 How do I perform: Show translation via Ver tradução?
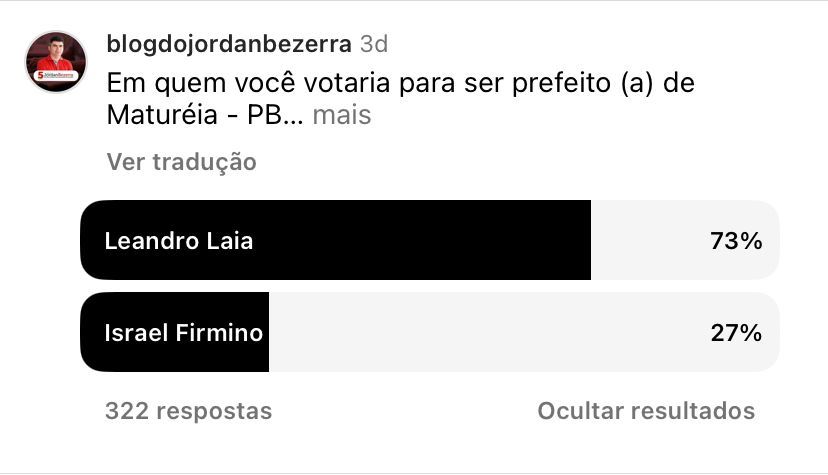(182, 162)
